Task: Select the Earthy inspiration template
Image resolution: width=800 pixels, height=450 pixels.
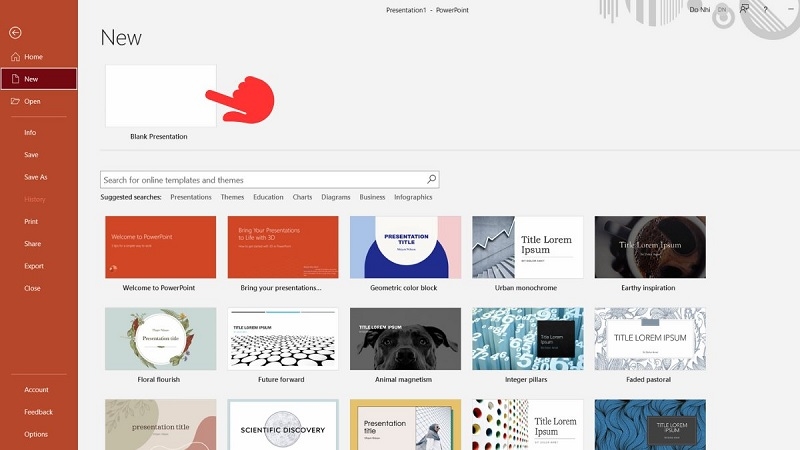Action: tap(651, 247)
